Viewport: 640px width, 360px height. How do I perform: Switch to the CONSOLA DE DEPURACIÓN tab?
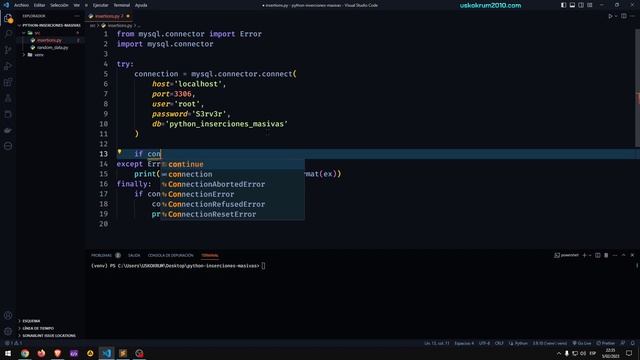171,256
